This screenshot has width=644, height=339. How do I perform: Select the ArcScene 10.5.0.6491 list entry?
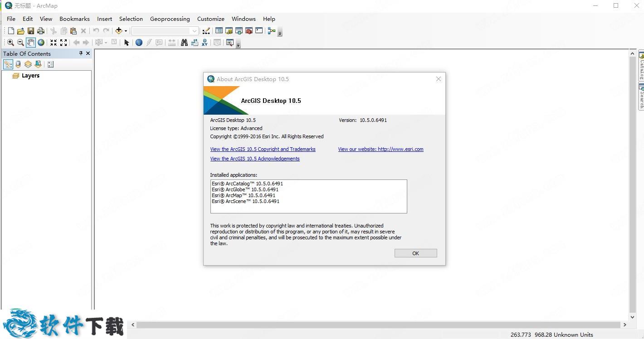coord(245,201)
